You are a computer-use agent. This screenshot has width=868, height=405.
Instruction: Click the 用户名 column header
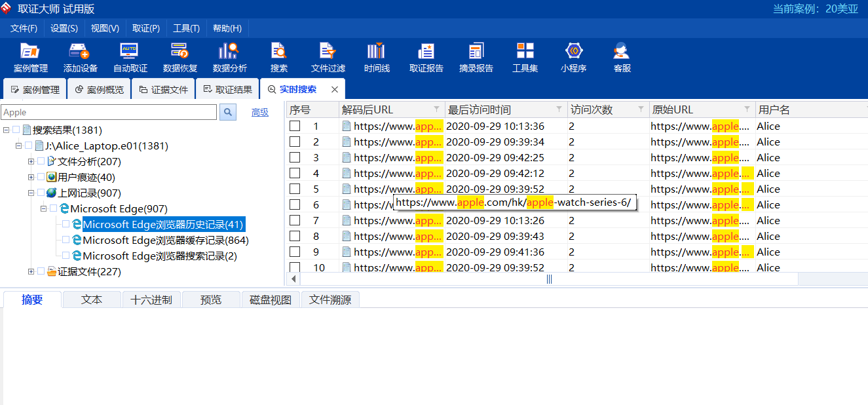(811, 109)
